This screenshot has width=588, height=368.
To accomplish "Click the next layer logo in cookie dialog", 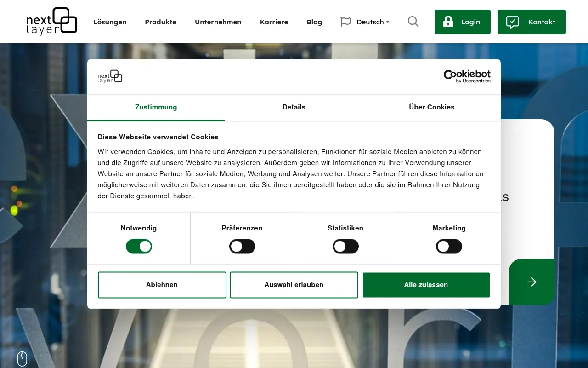I will [110, 76].
